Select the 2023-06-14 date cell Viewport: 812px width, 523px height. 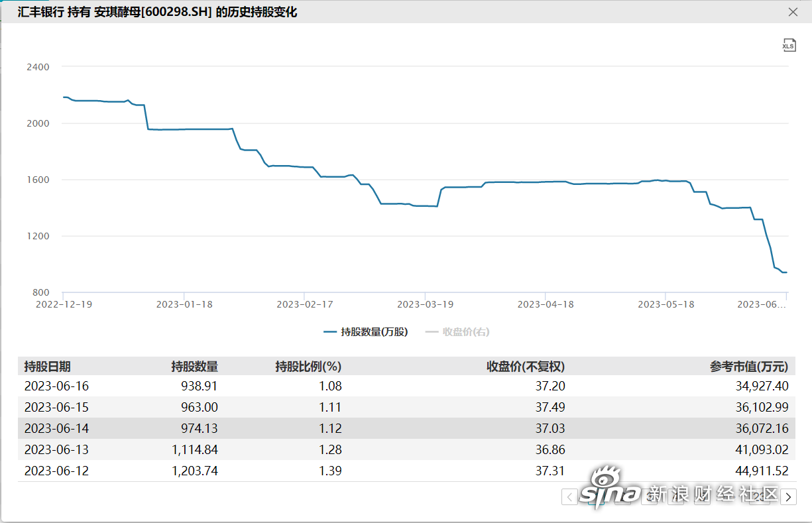coord(56,428)
